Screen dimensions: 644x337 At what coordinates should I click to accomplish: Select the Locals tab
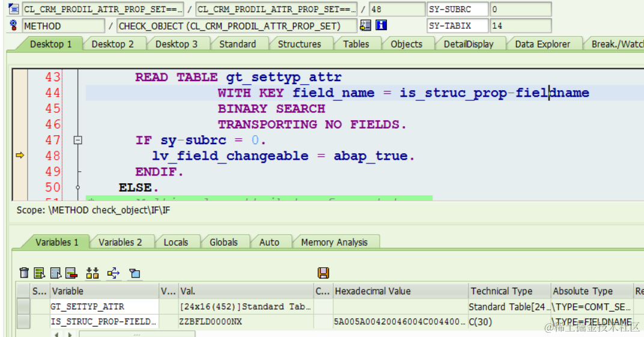pyautogui.click(x=176, y=242)
